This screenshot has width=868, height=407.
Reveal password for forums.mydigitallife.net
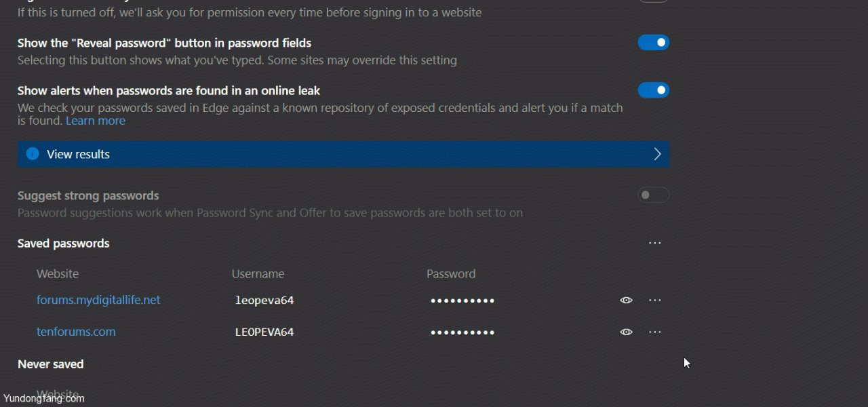(x=626, y=300)
